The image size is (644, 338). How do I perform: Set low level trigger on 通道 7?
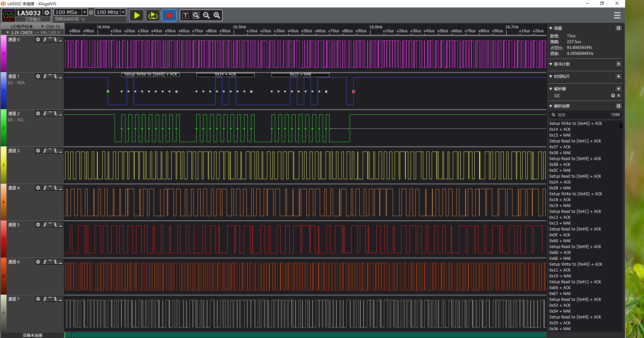[61, 299]
